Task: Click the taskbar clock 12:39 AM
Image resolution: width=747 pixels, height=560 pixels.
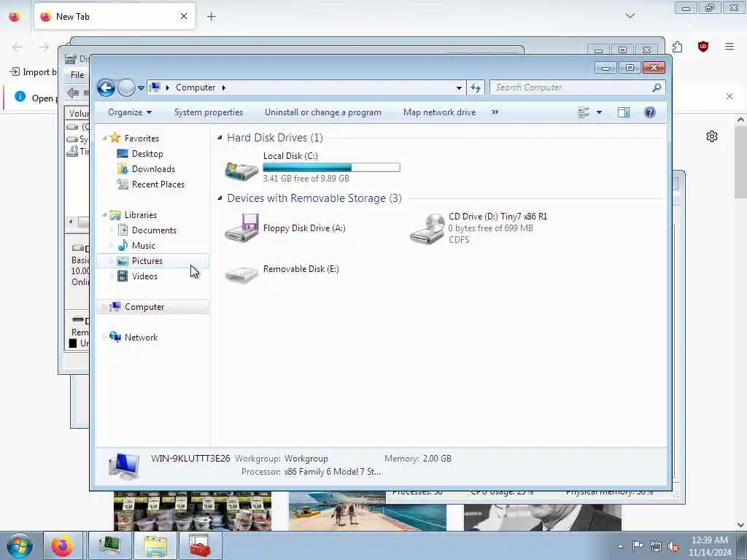Action: (x=709, y=540)
